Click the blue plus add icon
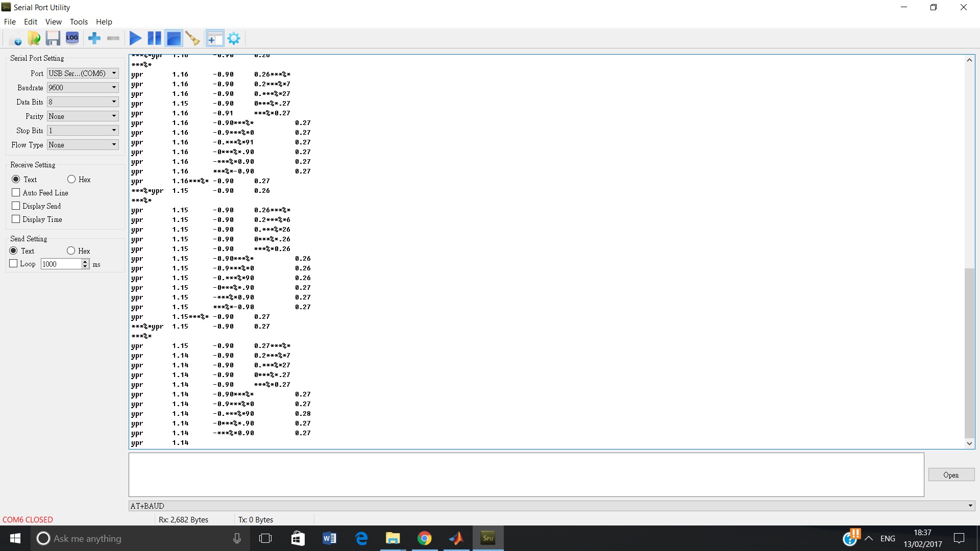Screen dimensions: 980x551 coord(94,38)
